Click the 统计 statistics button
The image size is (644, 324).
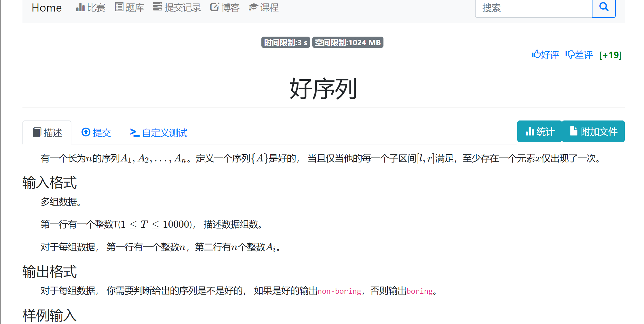coord(539,131)
